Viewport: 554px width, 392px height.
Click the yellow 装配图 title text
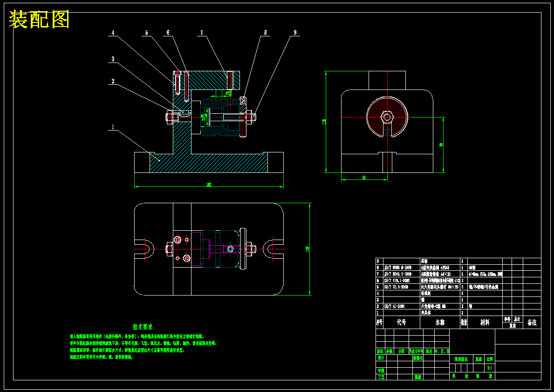point(39,20)
